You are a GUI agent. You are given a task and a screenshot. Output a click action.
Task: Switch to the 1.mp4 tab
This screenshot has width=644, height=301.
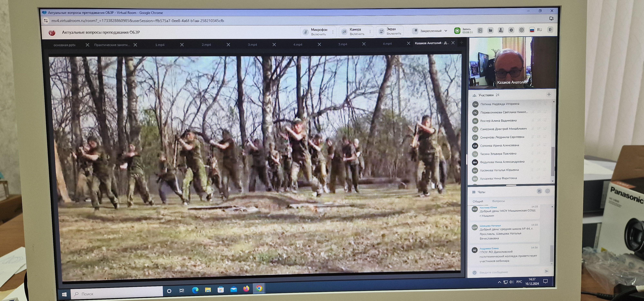click(x=160, y=45)
